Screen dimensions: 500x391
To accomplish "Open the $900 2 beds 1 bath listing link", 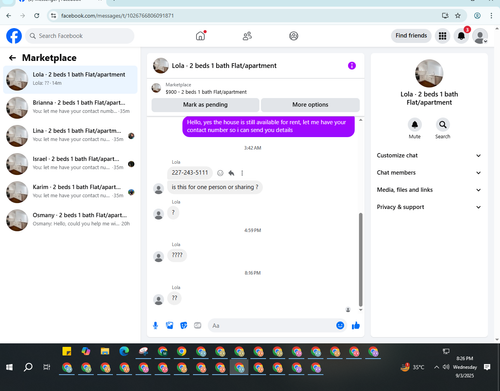I will 206,92.
